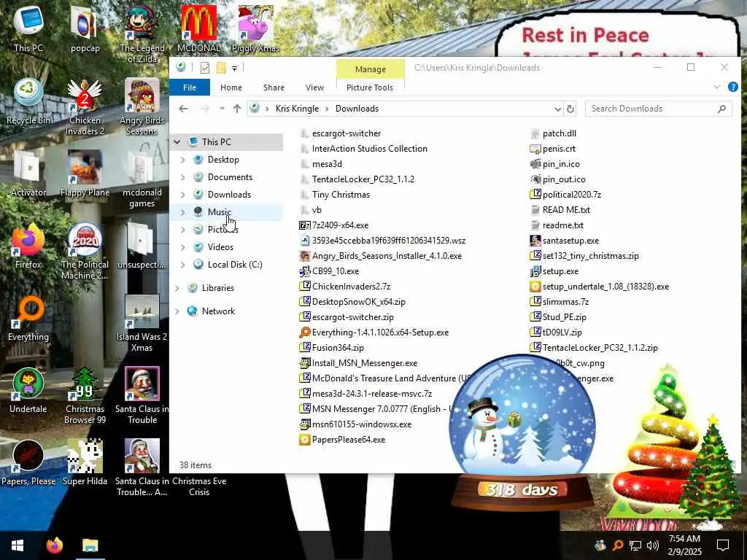Open the Picture Tools ribbon tab
This screenshot has height=560, width=747.
pyautogui.click(x=370, y=87)
